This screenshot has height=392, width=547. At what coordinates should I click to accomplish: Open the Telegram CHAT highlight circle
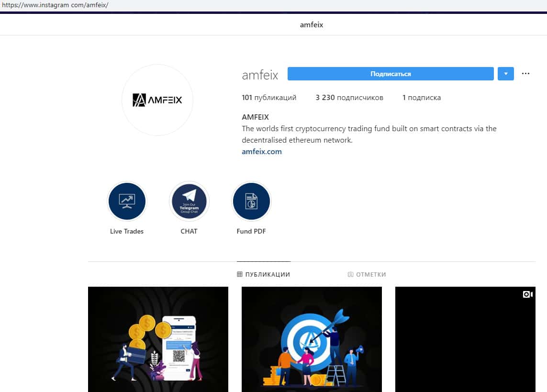coord(189,201)
